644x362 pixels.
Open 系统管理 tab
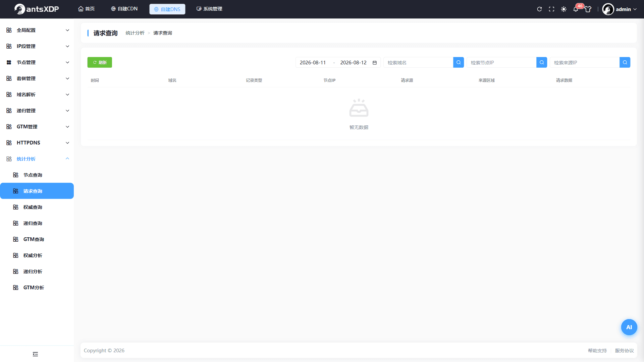coord(209,9)
